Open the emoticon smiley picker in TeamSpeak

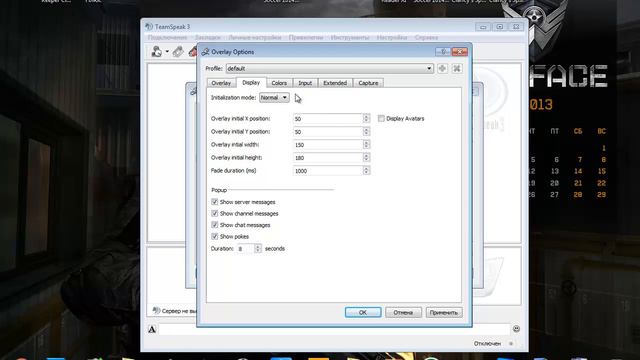tap(516, 329)
